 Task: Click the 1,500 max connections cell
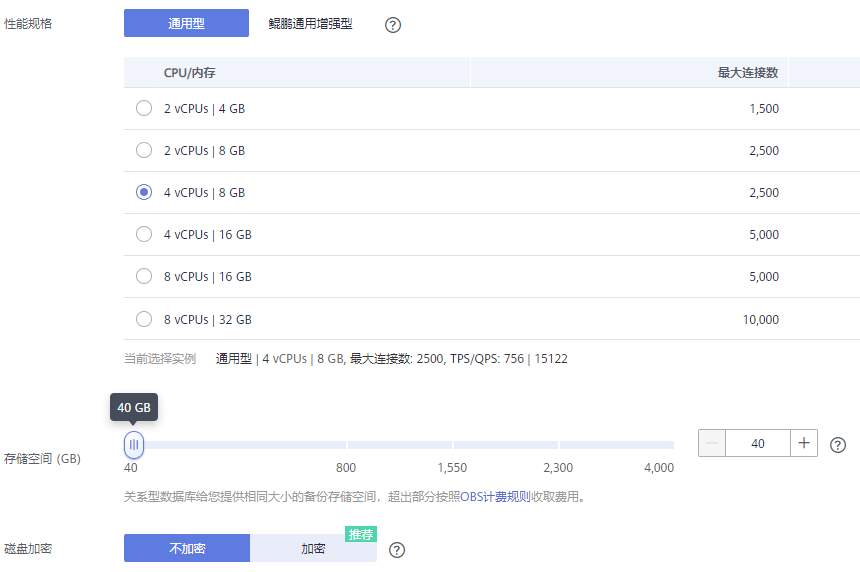[x=764, y=109]
